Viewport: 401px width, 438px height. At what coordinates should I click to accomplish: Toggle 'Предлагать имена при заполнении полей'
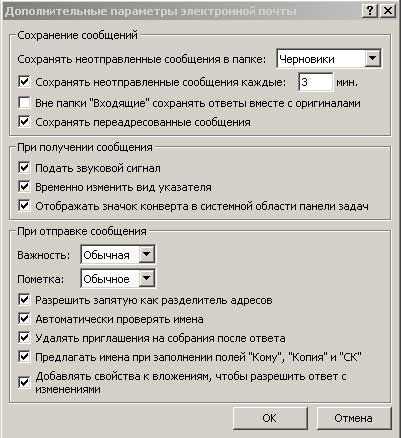24,357
